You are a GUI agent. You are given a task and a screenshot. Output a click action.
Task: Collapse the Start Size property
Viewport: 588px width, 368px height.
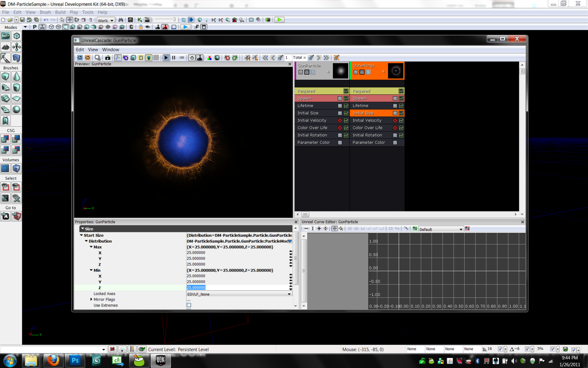tap(81, 235)
